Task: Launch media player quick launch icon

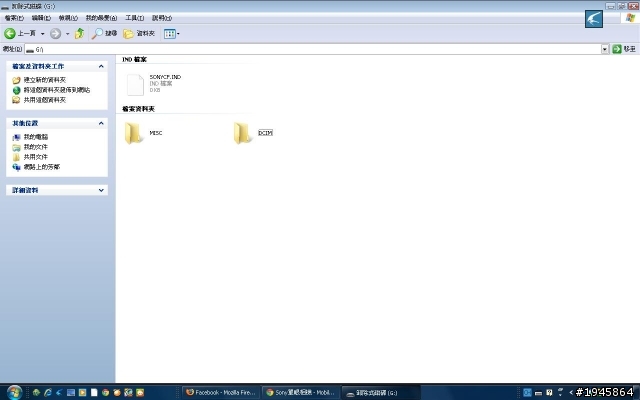Action: click(82, 393)
